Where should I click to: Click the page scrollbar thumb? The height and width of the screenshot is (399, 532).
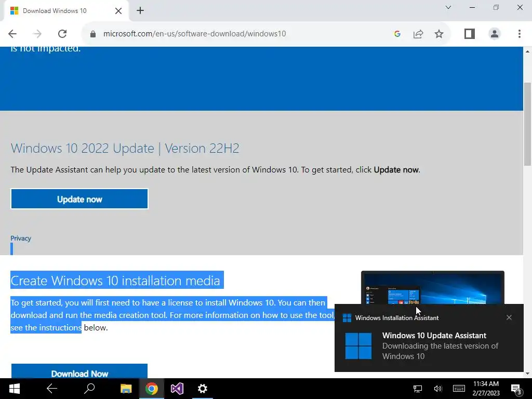pyautogui.click(x=527, y=124)
